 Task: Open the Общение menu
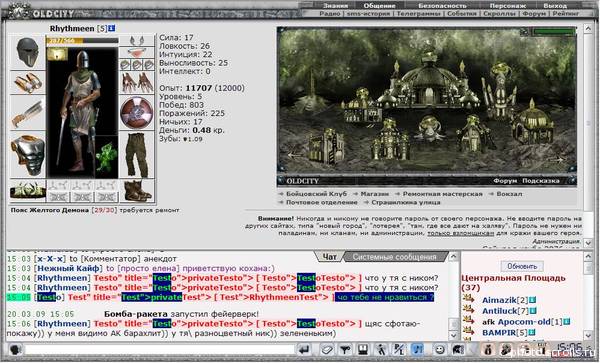(379, 5)
